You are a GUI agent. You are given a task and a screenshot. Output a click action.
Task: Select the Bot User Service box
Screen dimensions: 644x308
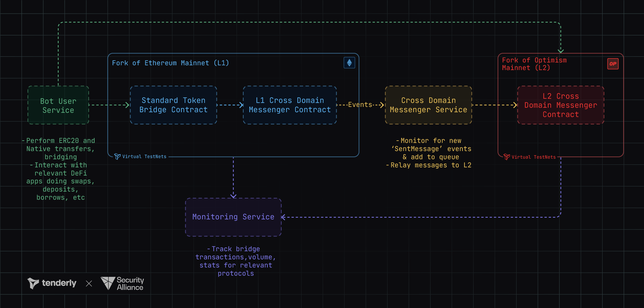point(58,105)
